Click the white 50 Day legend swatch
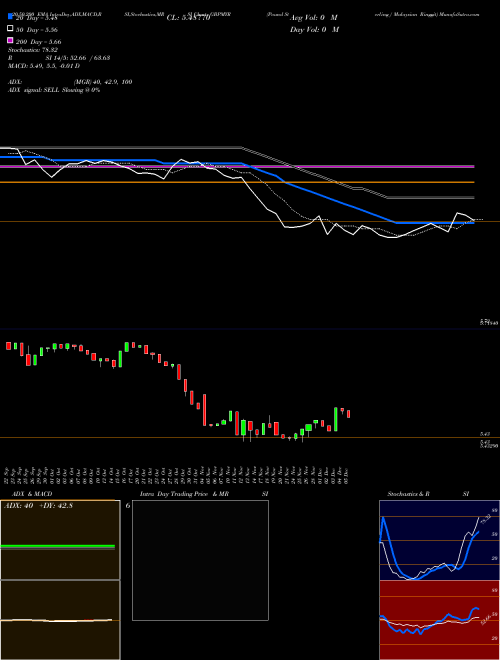500x660 pixels. 10,28
